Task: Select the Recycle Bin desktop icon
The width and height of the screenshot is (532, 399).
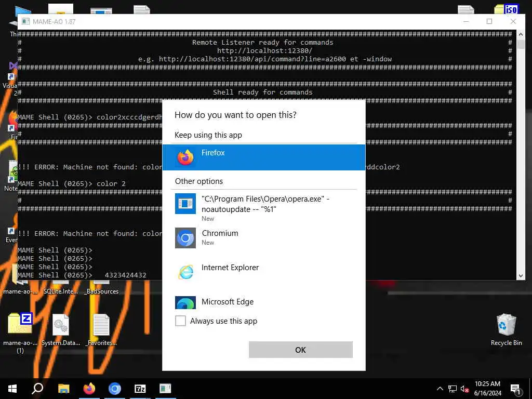Action: click(x=506, y=330)
